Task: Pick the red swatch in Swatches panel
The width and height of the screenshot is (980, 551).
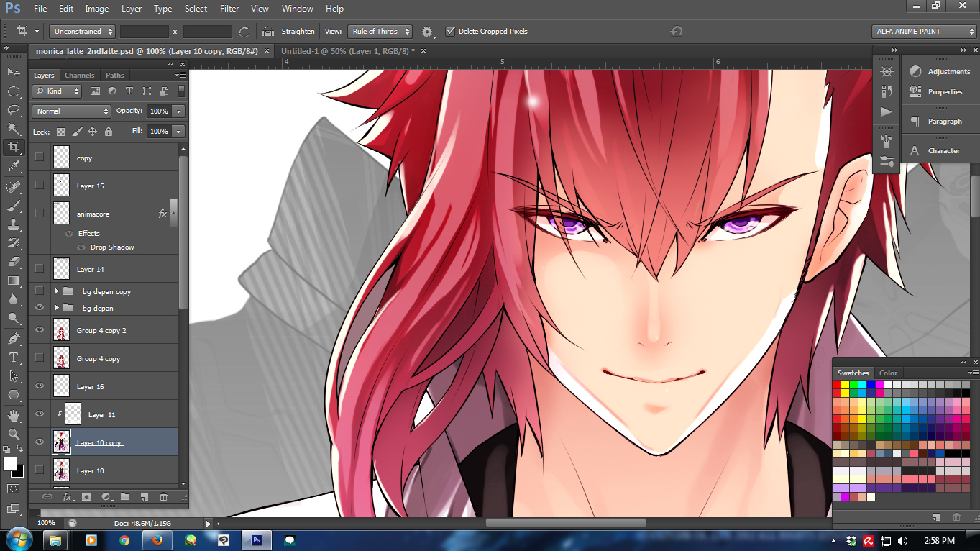Action: [837, 385]
